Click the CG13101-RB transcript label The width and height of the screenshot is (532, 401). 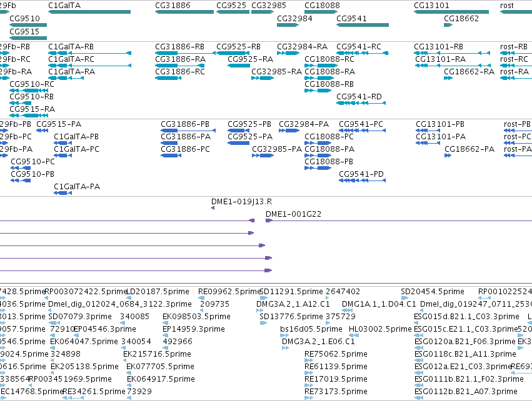click(439, 46)
